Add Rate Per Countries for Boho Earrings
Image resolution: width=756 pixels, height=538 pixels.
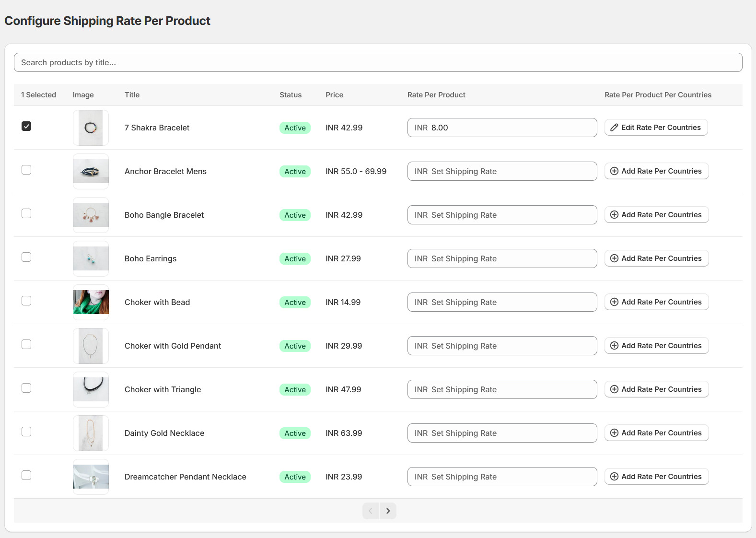point(656,258)
